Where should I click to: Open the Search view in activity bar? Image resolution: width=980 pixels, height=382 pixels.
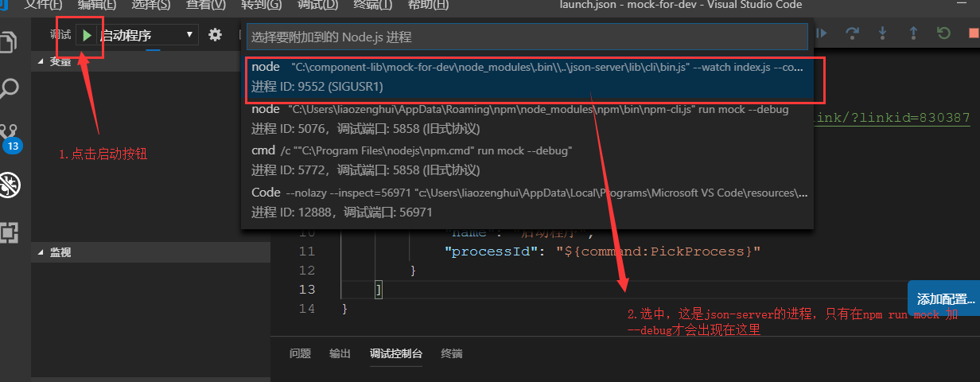9,89
